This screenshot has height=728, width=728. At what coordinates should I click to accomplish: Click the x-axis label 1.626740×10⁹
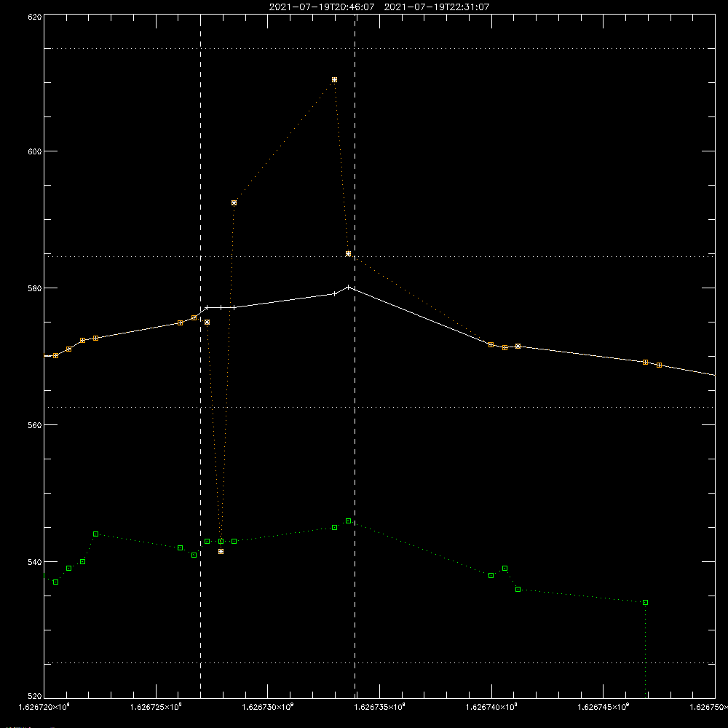coord(491,707)
